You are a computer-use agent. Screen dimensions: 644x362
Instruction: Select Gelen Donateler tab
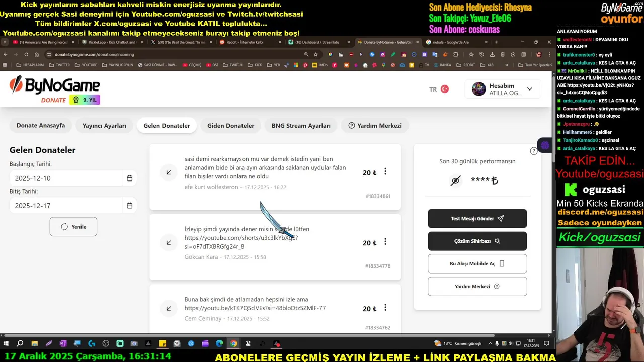[167, 125]
